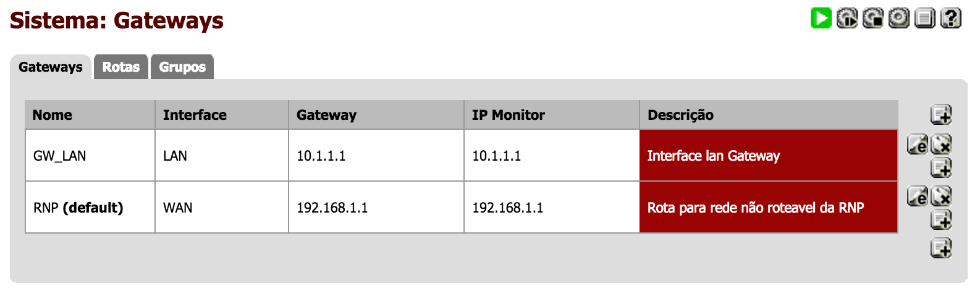Open the log entries list icon
This screenshot has height=296, width=980.
(x=925, y=18)
